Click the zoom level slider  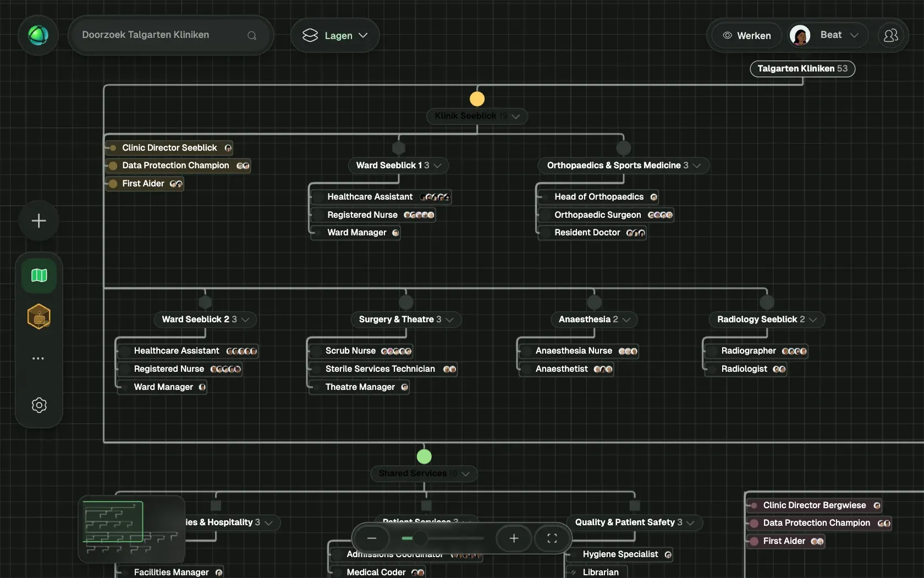pyautogui.click(x=443, y=538)
